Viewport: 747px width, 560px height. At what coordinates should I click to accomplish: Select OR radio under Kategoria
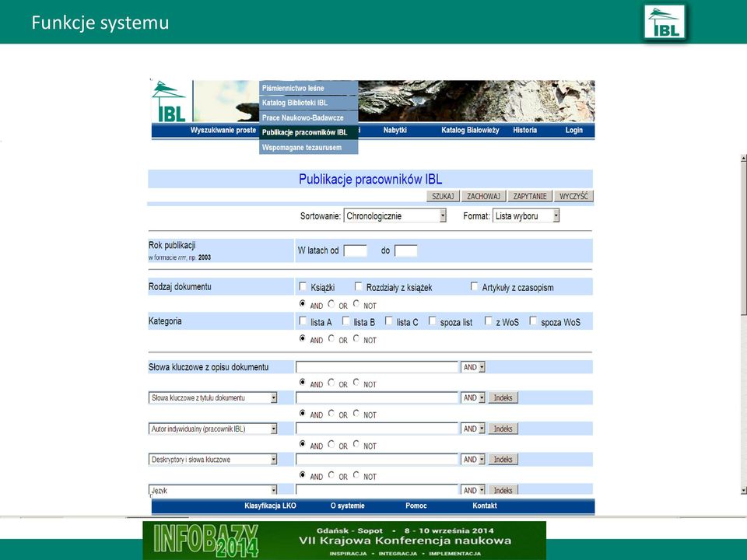[x=331, y=338]
